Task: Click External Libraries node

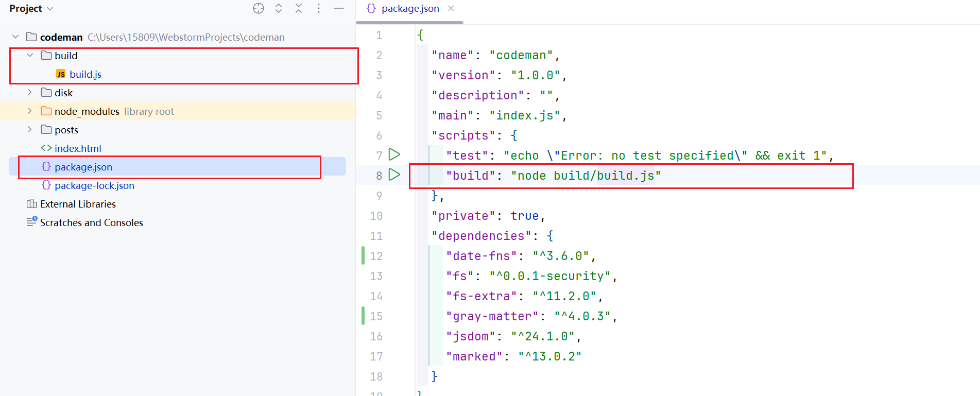Action: (78, 204)
